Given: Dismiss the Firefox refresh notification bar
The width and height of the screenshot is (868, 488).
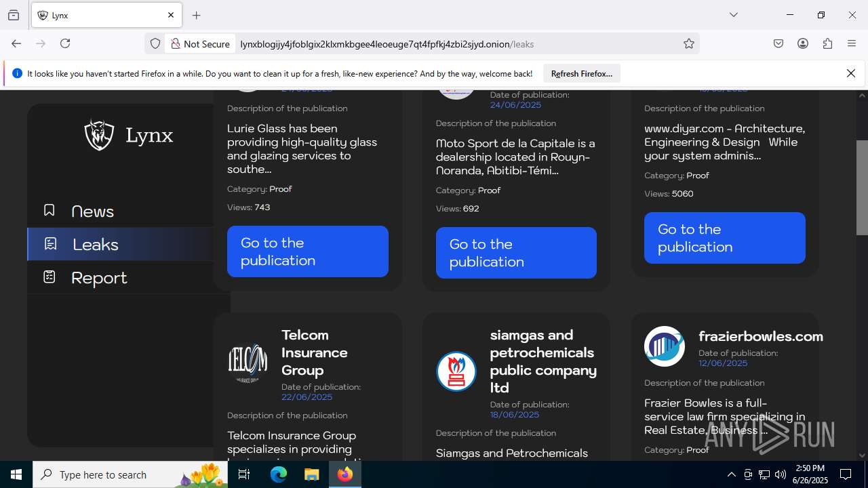Looking at the screenshot, I should pyautogui.click(x=851, y=73).
